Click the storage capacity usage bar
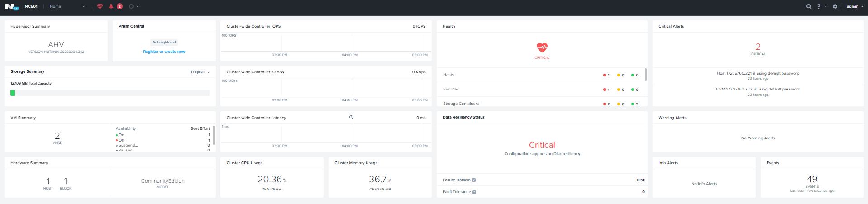 coord(110,93)
